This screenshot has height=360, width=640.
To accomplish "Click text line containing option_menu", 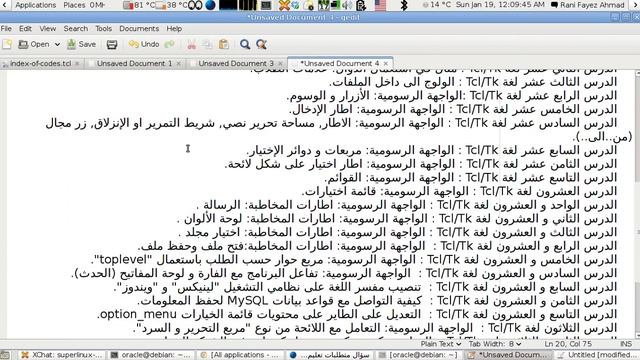I will 357,314.
